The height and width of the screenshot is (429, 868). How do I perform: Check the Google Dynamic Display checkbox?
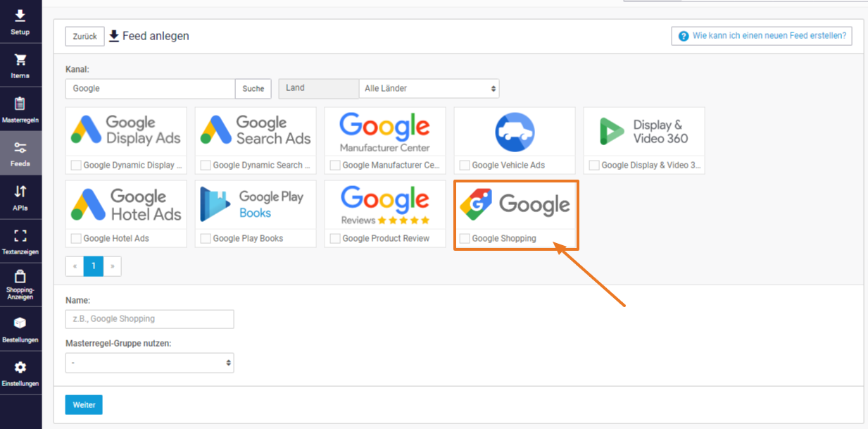tap(76, 166)
